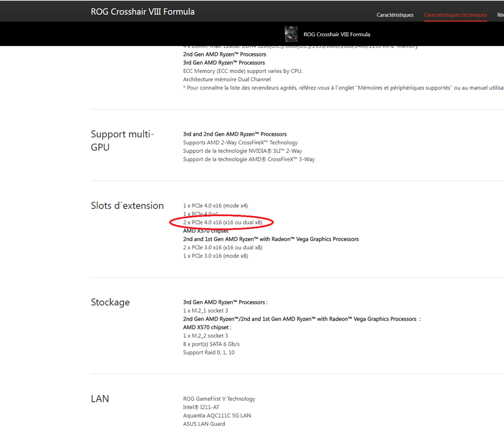Screen dimensions: 504x439
Task: Click the Slots d'extension section heading
Action: pos(127,206)
